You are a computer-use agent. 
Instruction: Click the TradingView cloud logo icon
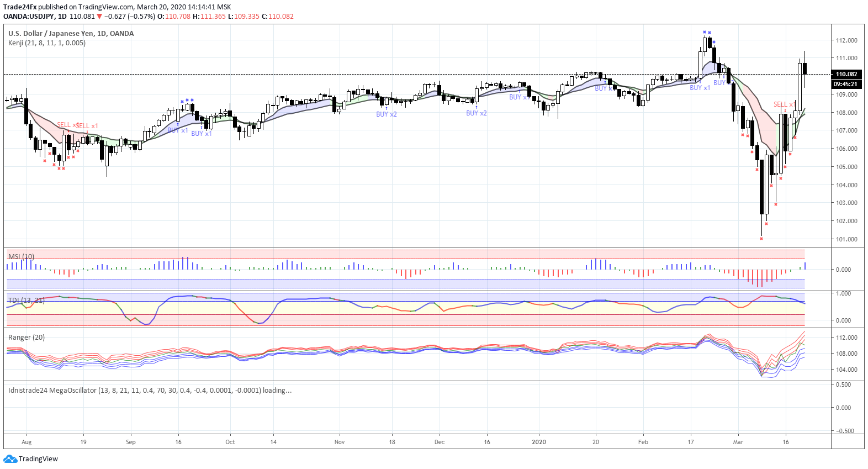10,459
